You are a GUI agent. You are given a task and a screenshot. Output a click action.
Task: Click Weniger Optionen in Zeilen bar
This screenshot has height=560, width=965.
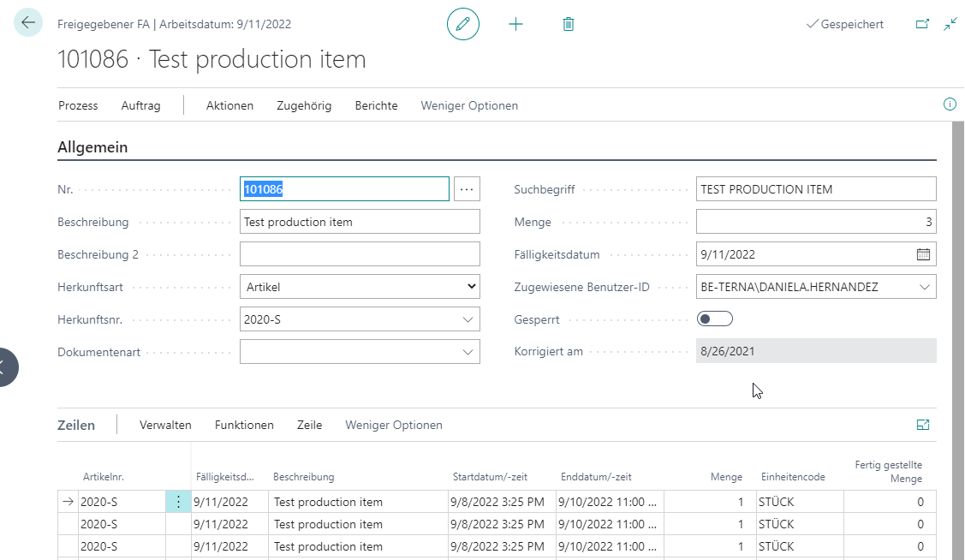[394, 425]
